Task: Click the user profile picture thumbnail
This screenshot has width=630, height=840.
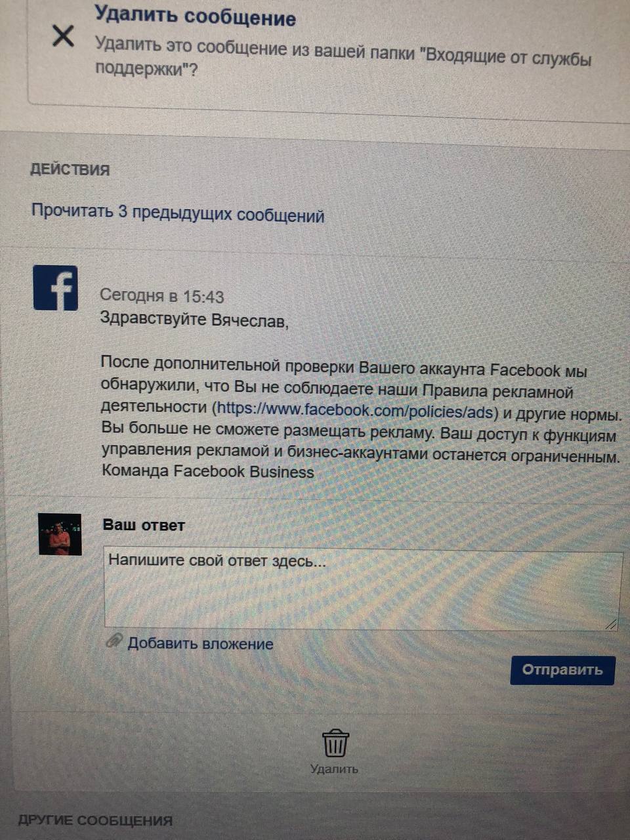Action: (x=60, y=534)
